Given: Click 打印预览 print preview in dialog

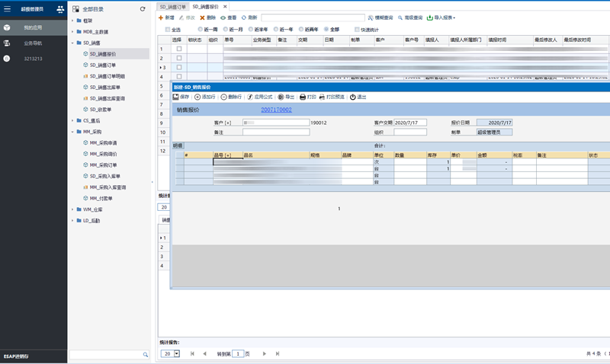Looking at the screenshot, I should (x=332, y=97).
